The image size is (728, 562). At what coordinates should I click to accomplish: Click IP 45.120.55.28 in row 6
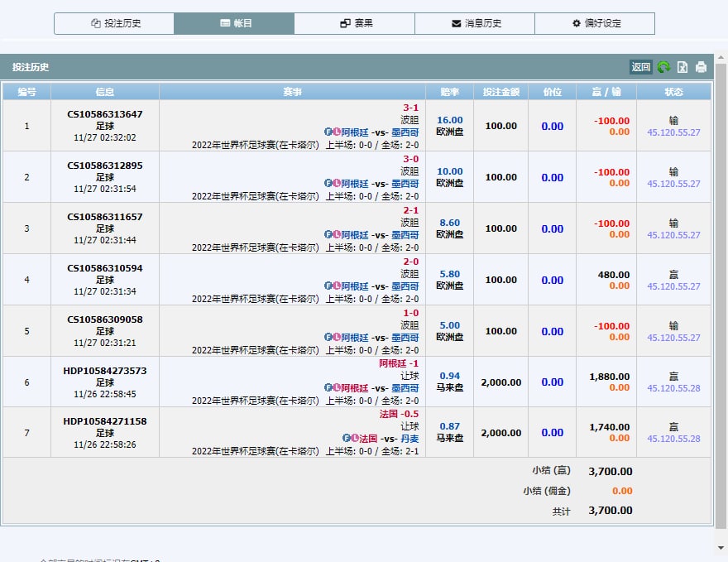[673, 388]
